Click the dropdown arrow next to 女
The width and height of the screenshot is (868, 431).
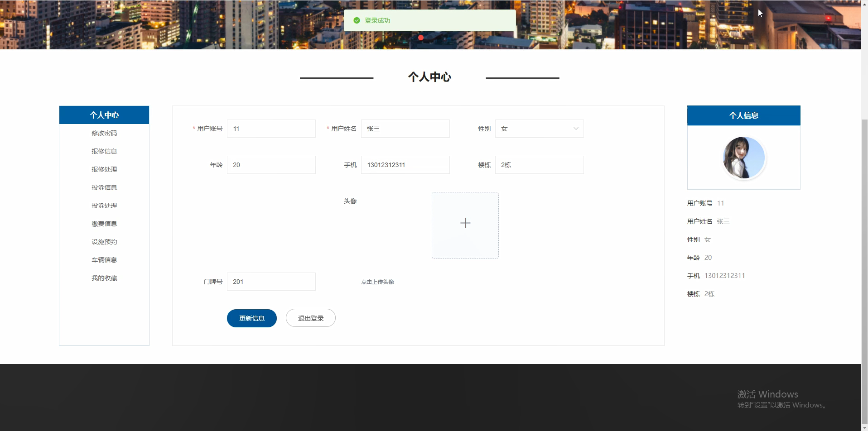click(x=575, y=129)
